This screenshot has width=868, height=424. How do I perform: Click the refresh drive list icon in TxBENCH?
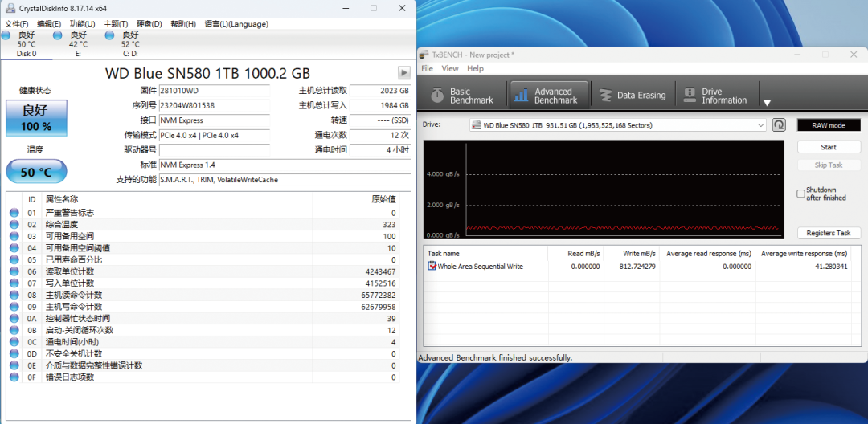[x=779, y=125]
